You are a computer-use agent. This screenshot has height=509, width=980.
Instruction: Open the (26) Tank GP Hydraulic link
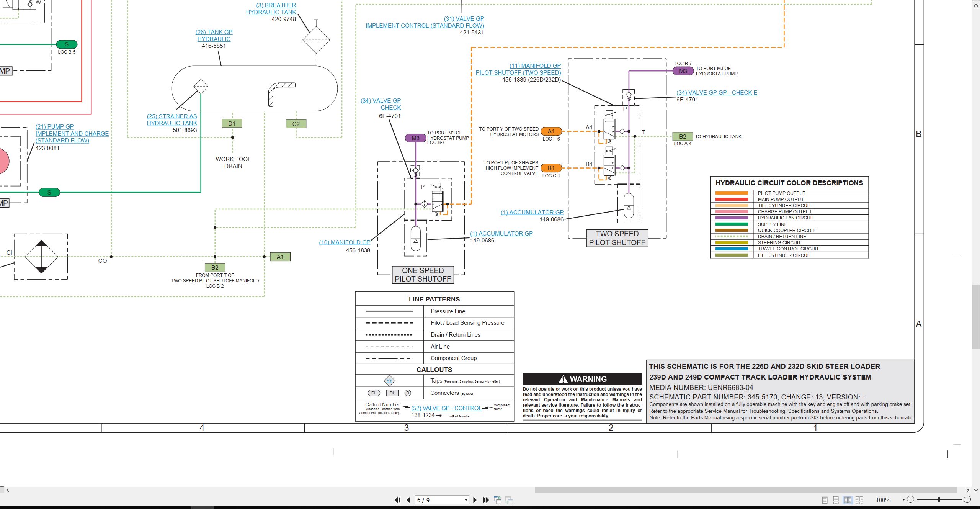[214, 36]
